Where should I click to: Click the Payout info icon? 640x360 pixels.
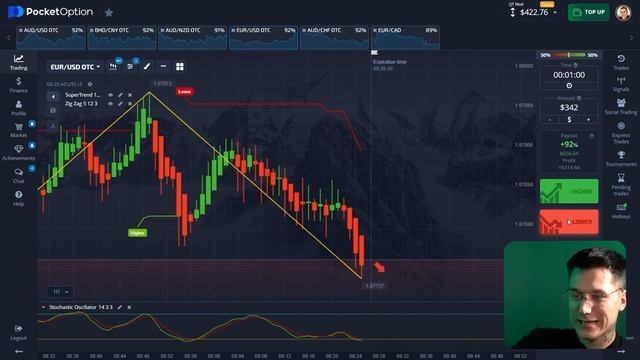tap(591, 135)
